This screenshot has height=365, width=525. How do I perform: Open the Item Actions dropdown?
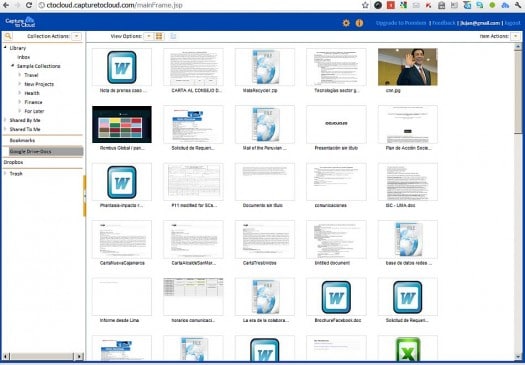(516, 36)
